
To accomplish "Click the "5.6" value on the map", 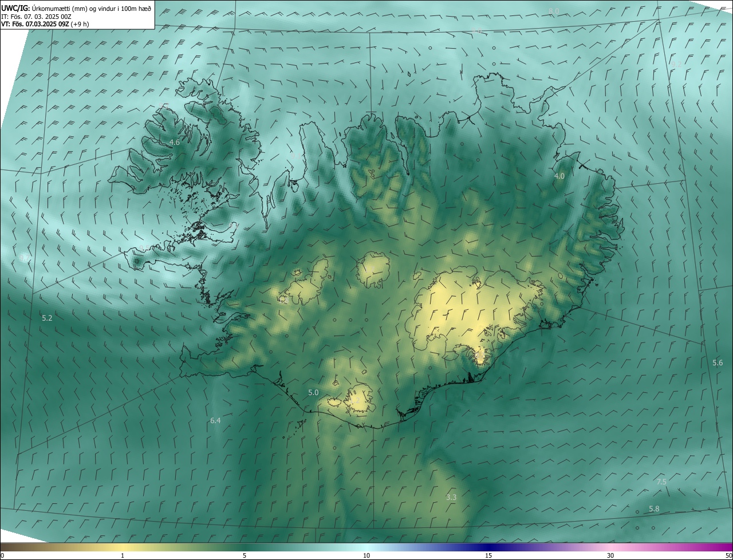I will point(718,362).
